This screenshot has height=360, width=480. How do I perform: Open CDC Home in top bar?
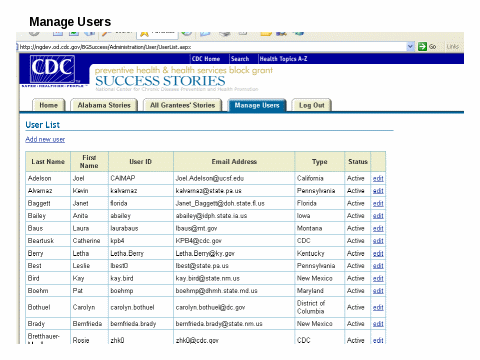tap(206, 59)
